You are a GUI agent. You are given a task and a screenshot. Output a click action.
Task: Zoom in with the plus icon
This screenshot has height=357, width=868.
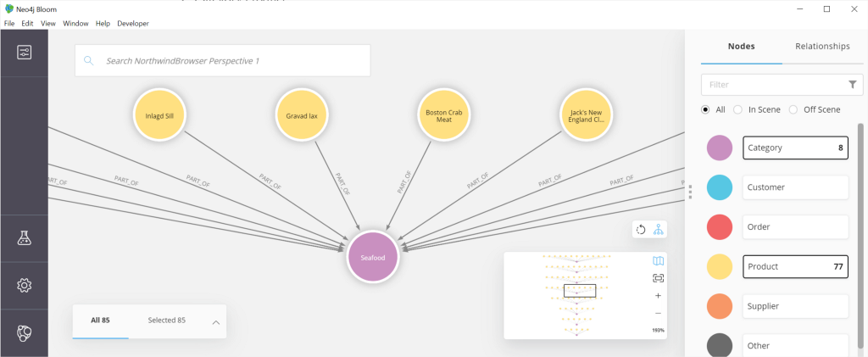[x=658, y=296]
